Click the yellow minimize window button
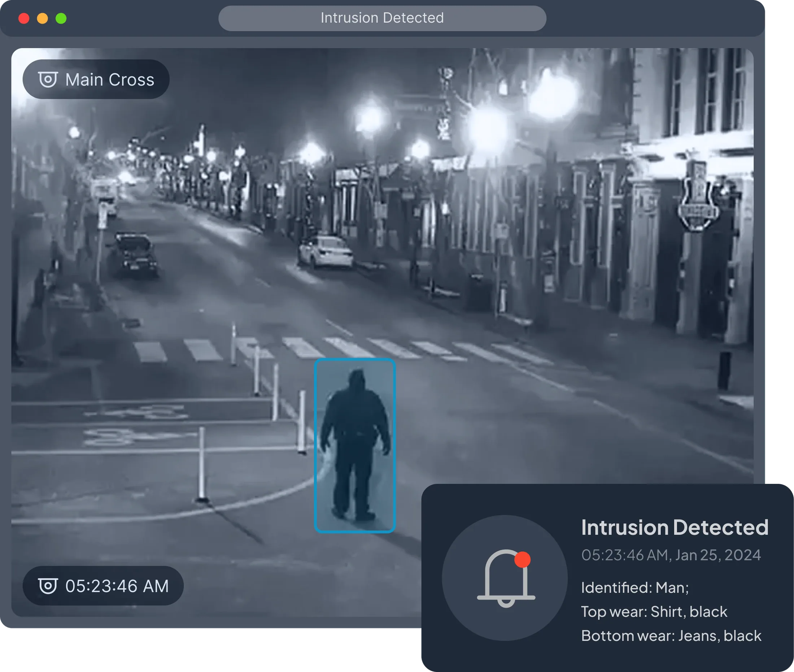This screenshot has height=672, width=794. click(x=42, y=18)
